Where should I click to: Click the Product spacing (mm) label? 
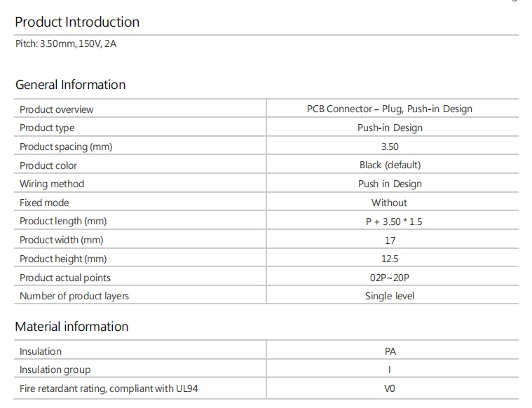click(x=66, y=147)
